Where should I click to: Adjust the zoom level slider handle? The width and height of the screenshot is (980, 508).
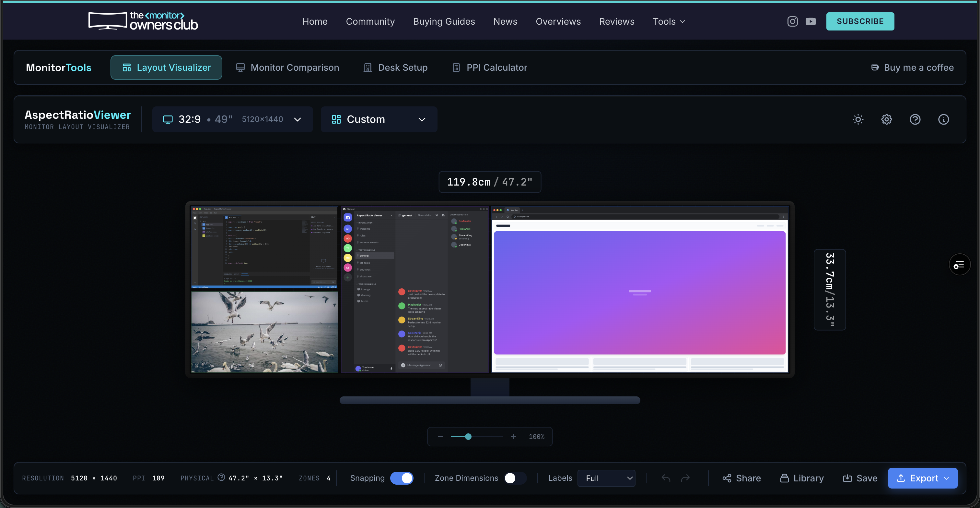tap(468, 437)
